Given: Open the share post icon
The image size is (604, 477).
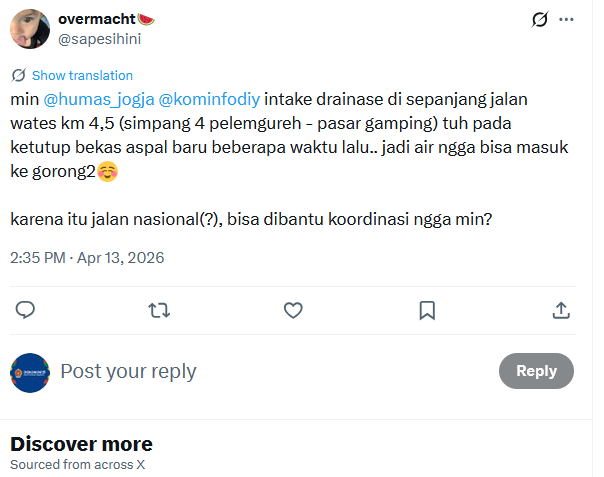Looking at the screenshot, I should pos(561,310).
